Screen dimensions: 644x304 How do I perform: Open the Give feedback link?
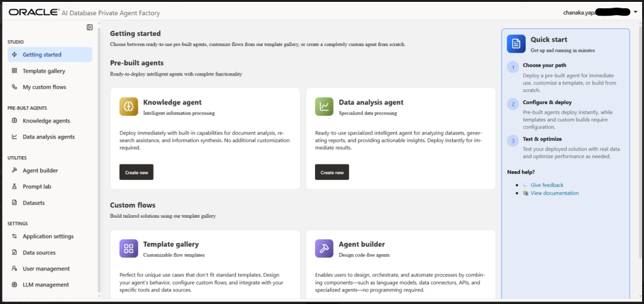pos(547,185)
